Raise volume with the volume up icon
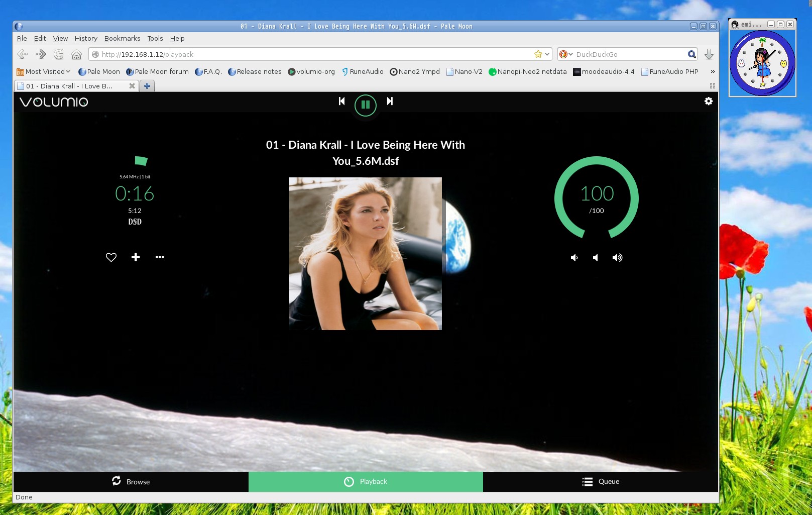Image resolution: width=812 pixels, height=515 pixels. 617,258
